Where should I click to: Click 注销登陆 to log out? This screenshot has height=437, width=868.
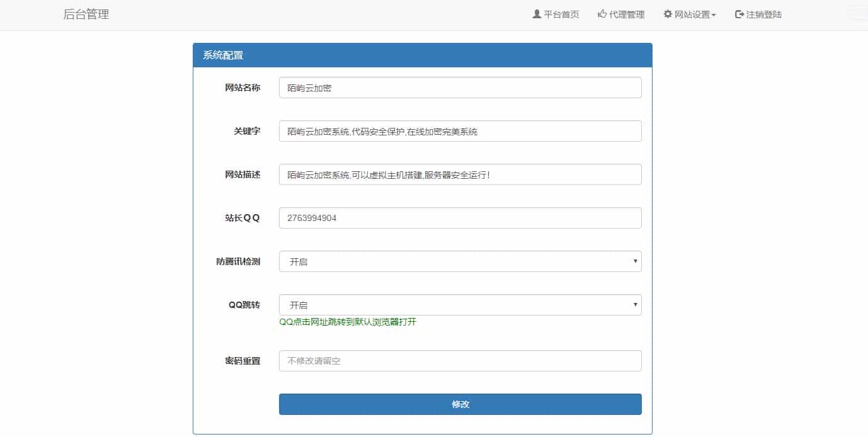(763, 14)
